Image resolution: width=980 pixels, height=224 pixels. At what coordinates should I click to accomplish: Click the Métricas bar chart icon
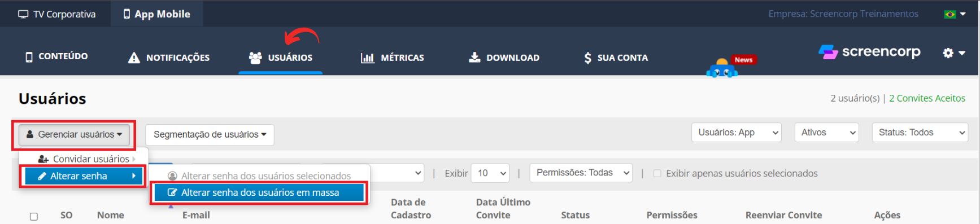coord(367,58)
